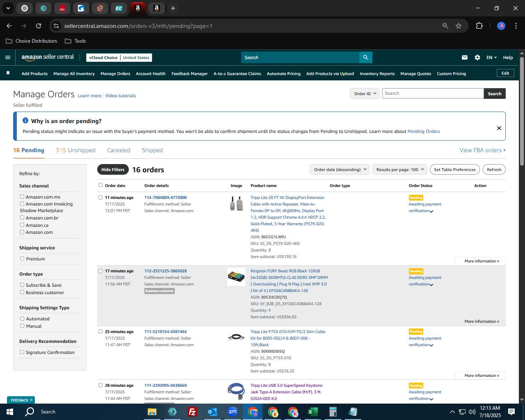Viewport: 525px width, 420px height.
Task: Go back with the browser back arrow
Action: 9,26
